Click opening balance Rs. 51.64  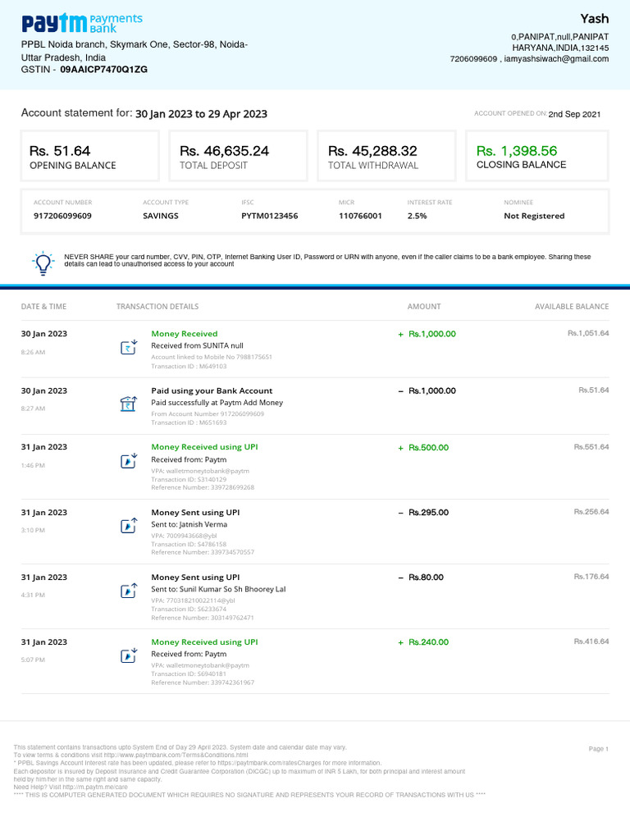60,151
